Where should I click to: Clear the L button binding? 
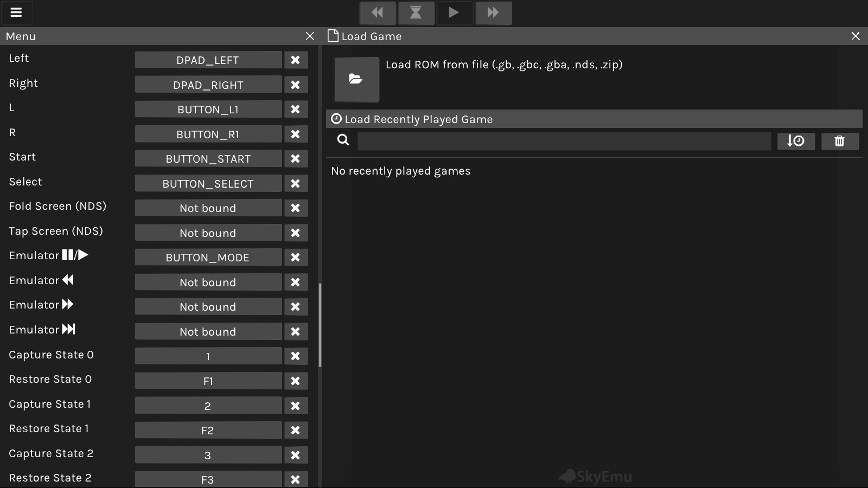click(296, 110)
